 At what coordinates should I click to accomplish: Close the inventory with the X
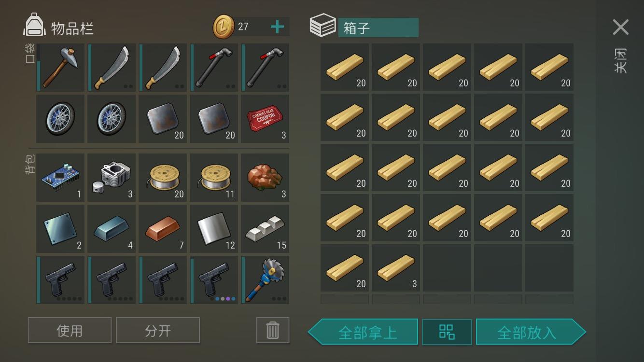621,28
